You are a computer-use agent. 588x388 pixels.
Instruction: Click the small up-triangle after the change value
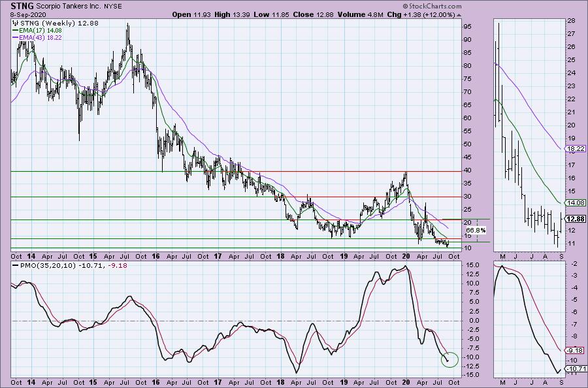459,15
